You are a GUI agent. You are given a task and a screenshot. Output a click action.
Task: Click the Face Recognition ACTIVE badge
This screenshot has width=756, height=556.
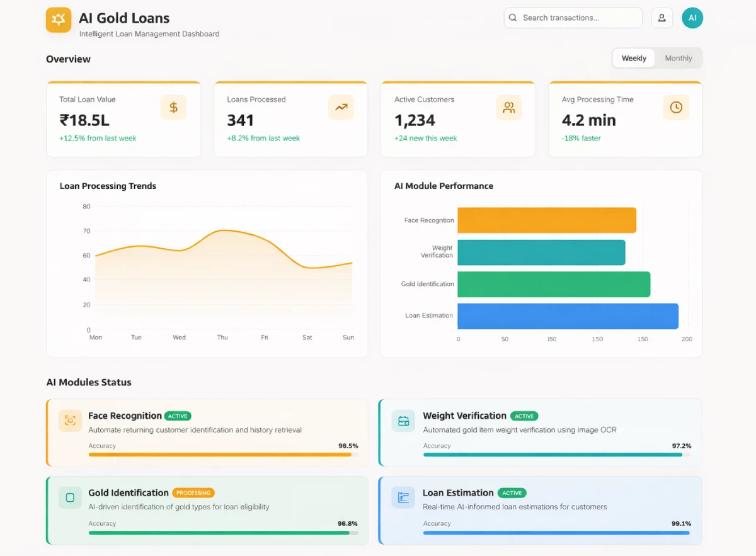[x=178, y=416]
